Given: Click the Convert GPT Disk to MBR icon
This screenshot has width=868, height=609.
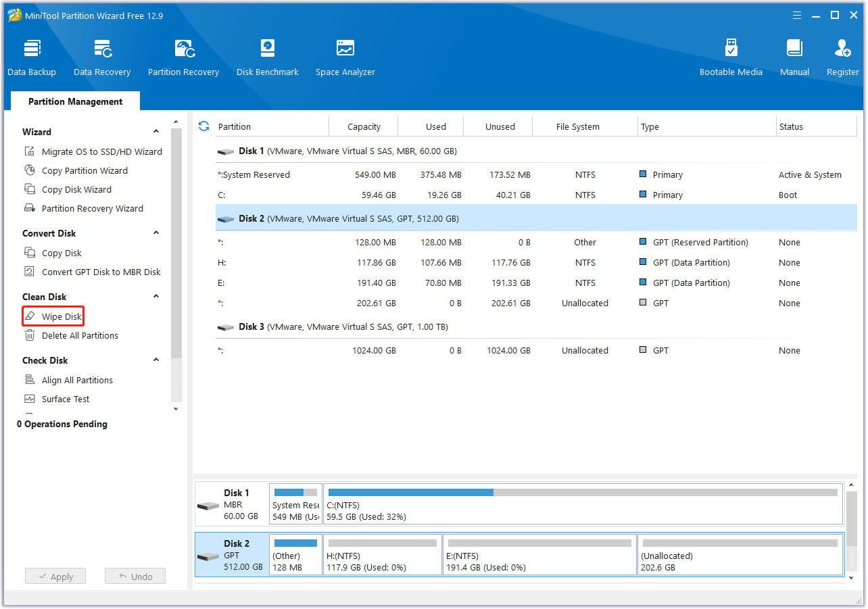Looking at the screenshot, I should [x=30, y=272].
